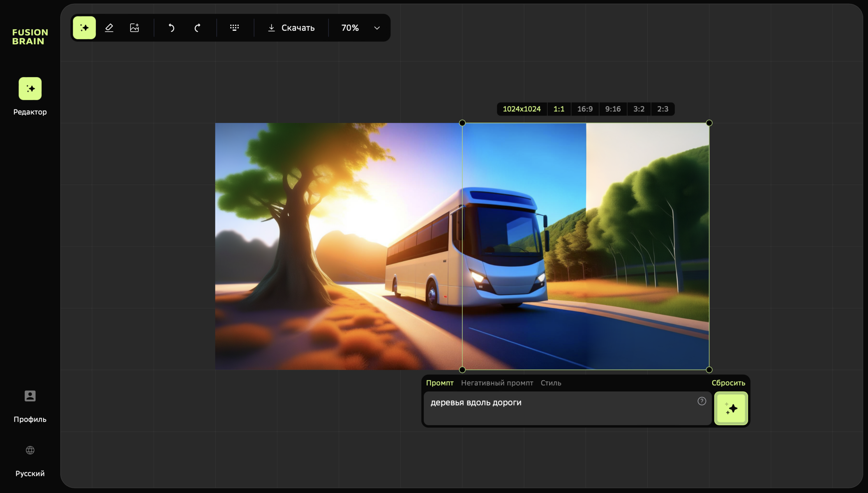Click Сбросить to reset the prompt

[728, 383]
